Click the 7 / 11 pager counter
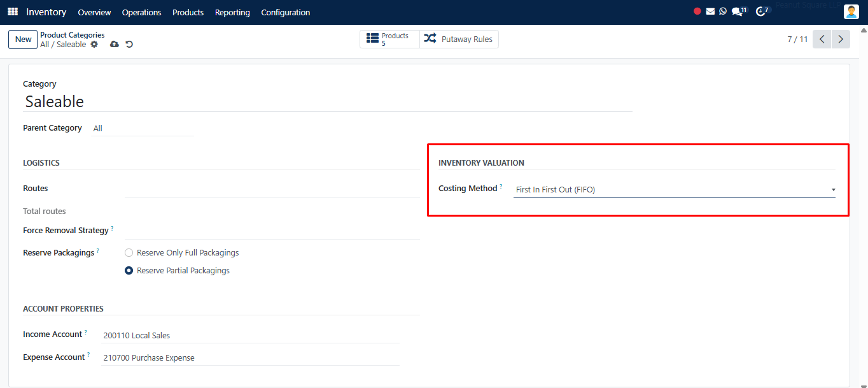Image resolution: width=868 pixels, height=388 pixels. click(797, 40)
